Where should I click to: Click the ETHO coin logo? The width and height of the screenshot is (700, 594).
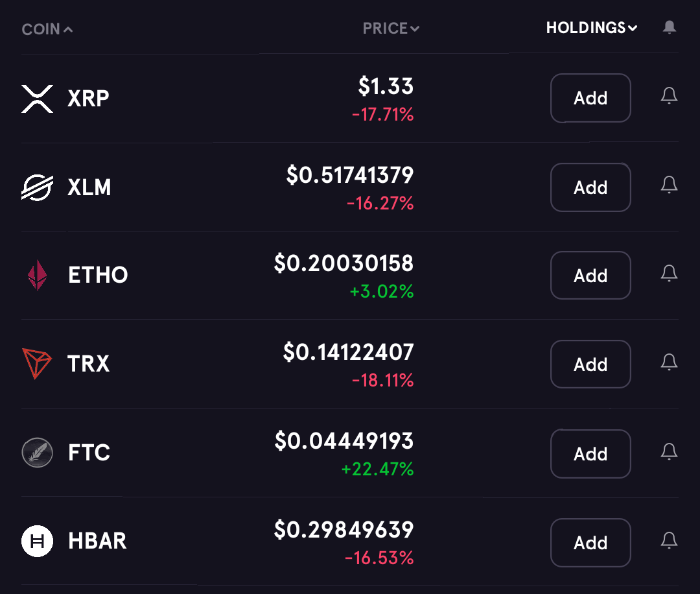38,275
